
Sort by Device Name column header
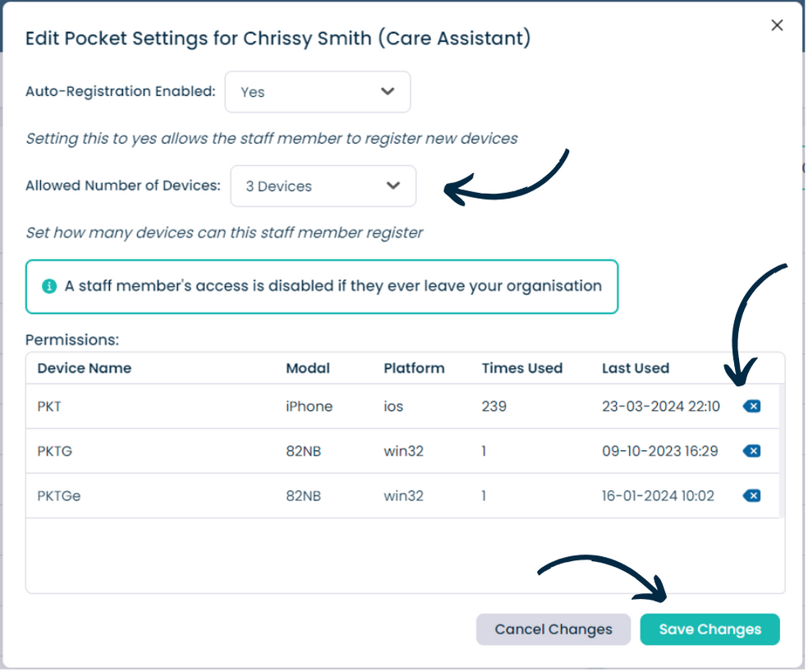tap(85, 369)
